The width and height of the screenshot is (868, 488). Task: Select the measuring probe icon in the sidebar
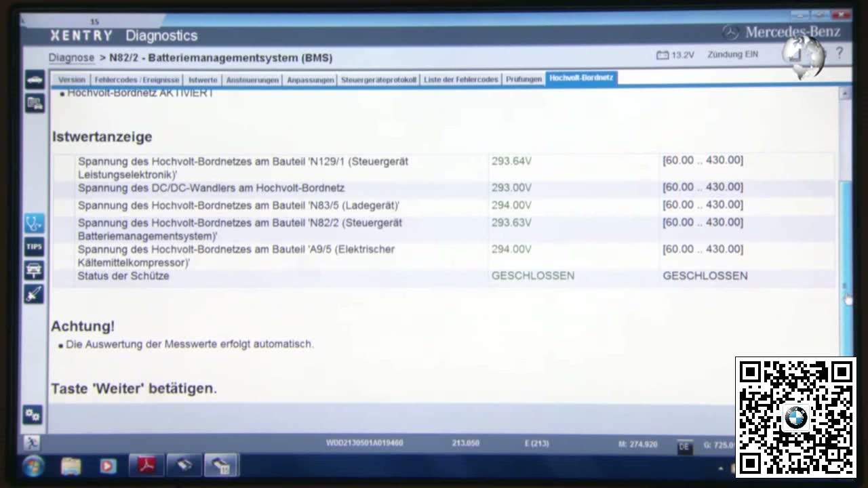pos(35,293)
